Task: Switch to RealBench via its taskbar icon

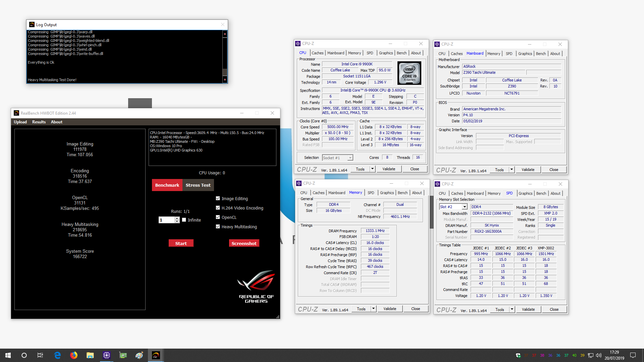Action: point(156,355)
